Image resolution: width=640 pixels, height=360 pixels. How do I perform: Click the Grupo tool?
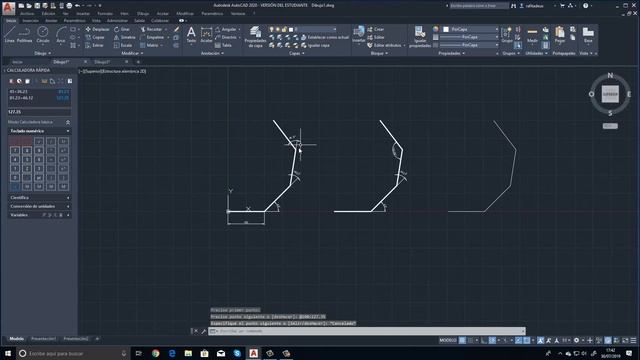point(507,35)
